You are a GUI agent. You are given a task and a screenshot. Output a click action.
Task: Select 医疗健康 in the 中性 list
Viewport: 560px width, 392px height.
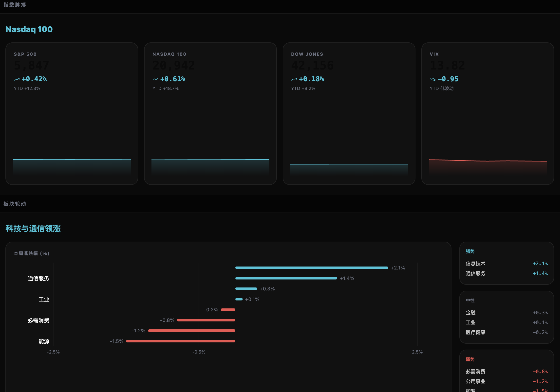point(476,332)
